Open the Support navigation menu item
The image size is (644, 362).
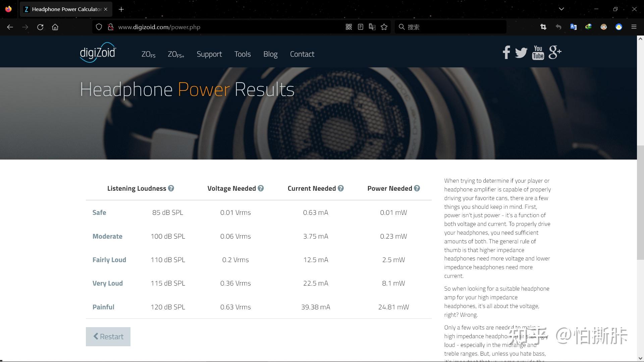pos(209,54)
